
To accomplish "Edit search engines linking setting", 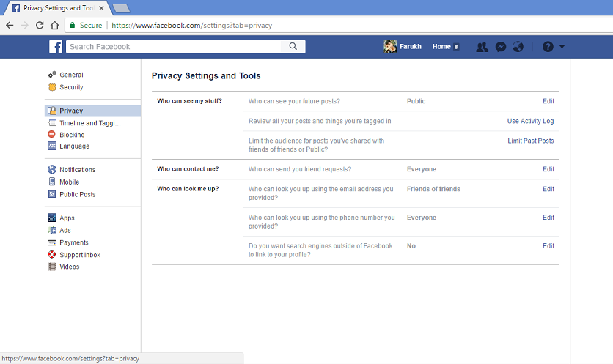I will click(548, 246).
